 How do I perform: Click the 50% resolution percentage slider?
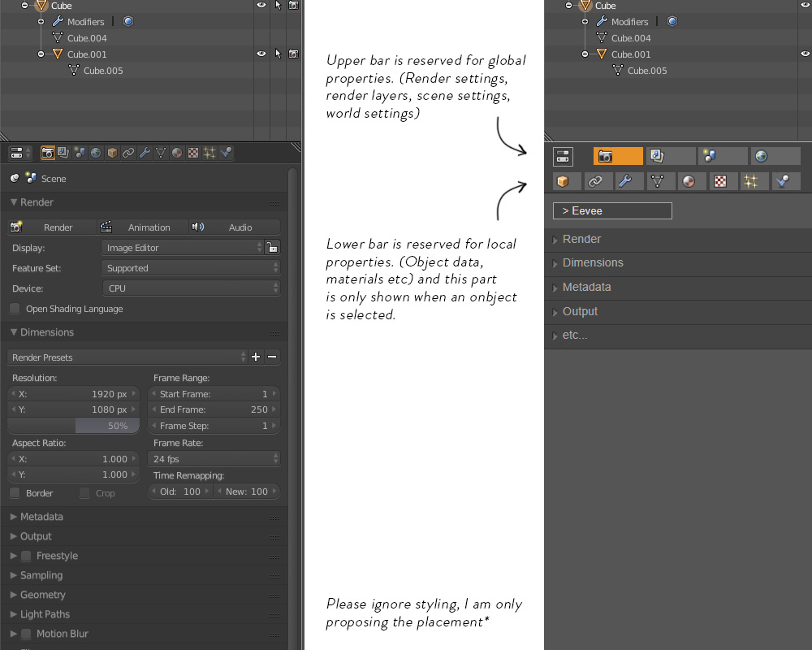pyautogui.click(x=74, y=426)
